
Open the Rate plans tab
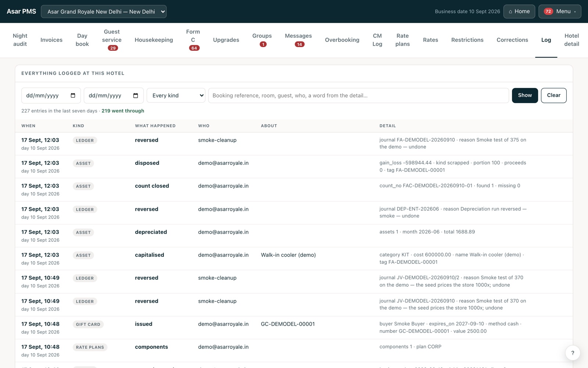(x=402, y=40)
